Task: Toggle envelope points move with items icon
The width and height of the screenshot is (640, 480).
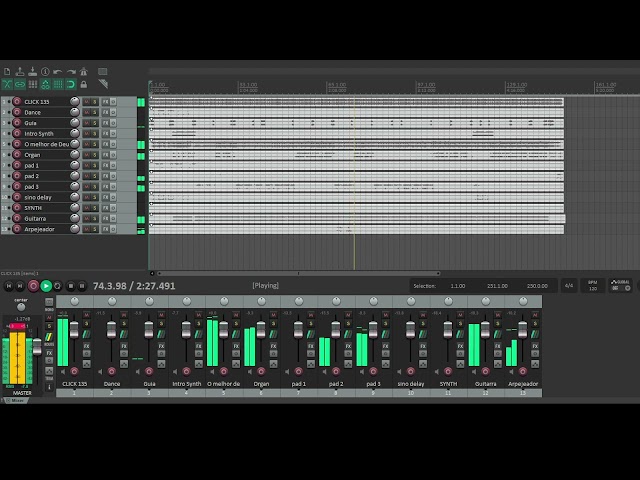Action: point(45,84)
